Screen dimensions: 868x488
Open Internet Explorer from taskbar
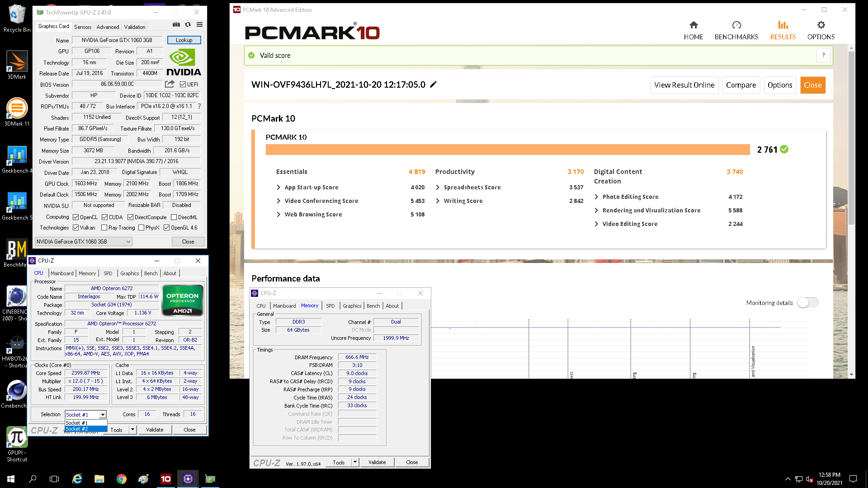coord(77,479)
